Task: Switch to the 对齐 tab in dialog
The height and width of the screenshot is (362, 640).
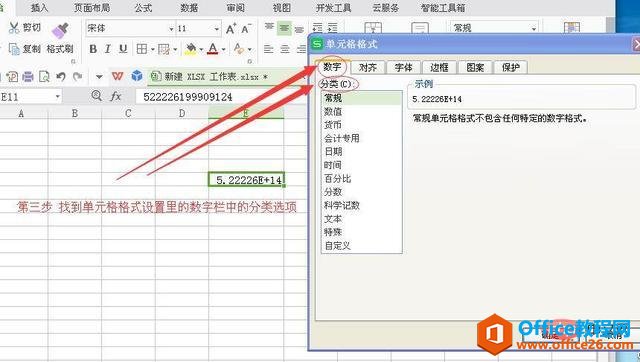Action: pyautogui.click(x=368, y=67)
